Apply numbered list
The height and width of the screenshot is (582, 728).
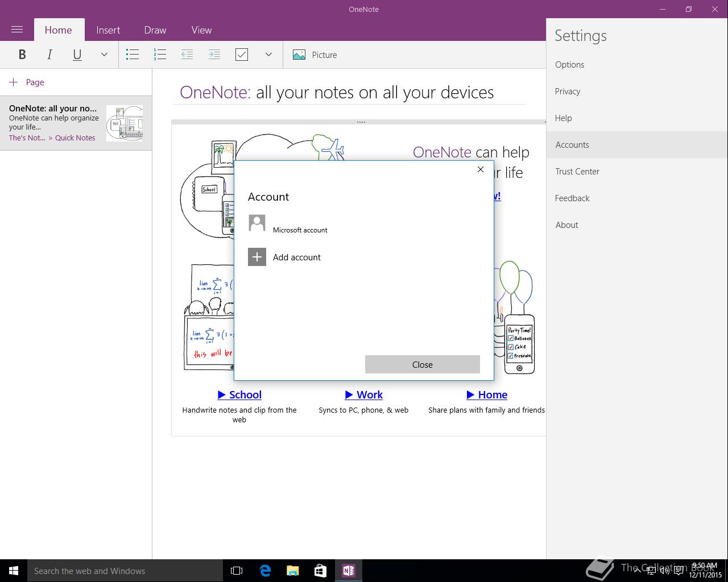[160, 55]
